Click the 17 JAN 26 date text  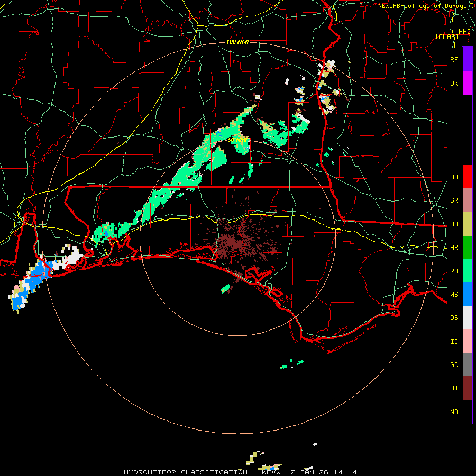307,472
